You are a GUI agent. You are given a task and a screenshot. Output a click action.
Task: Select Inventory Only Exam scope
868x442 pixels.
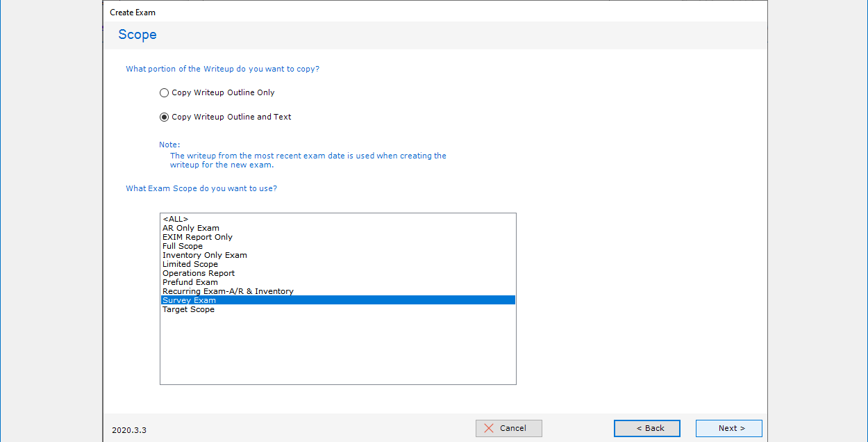(205, 255)
